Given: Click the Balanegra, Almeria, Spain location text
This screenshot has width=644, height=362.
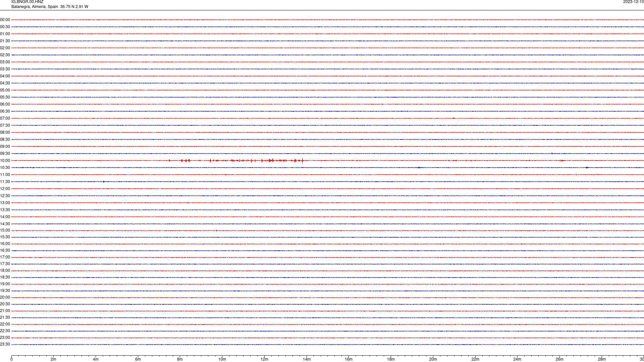Looking at the screenshot, I should (35, 7).
